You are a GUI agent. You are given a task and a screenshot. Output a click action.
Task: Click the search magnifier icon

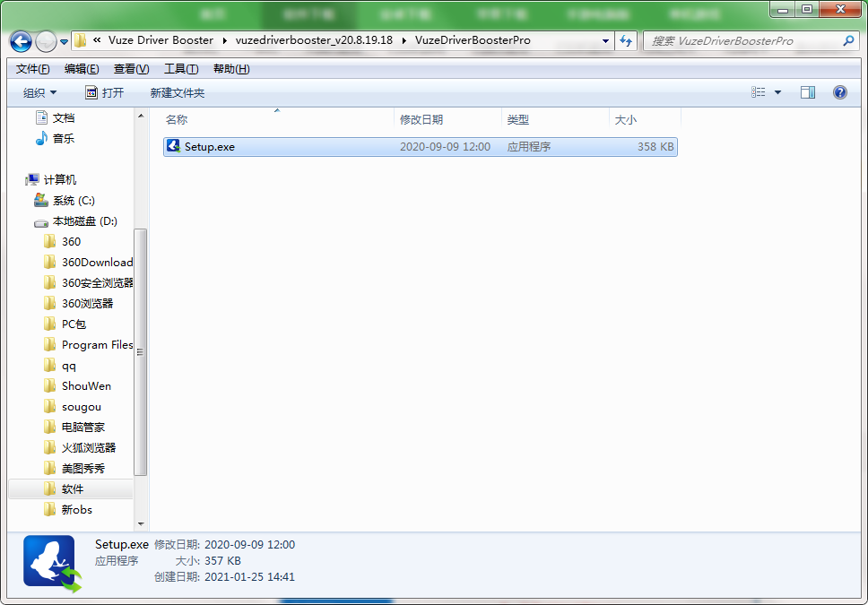(848, 41)
